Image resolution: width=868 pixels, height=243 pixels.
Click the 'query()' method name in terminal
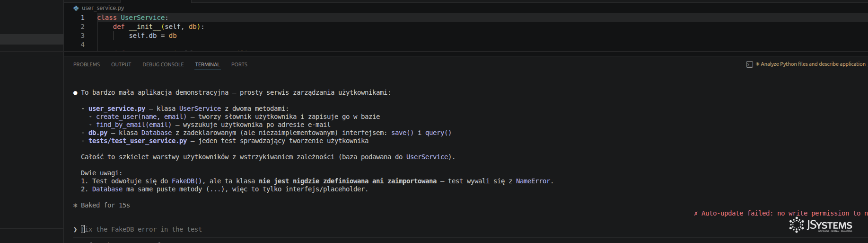(438, 133)
